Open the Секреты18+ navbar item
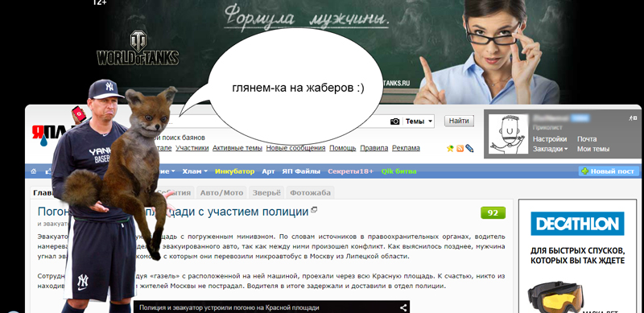Image resolution: width=644 pixels, height=313 pixels. [x=350, y=171]
